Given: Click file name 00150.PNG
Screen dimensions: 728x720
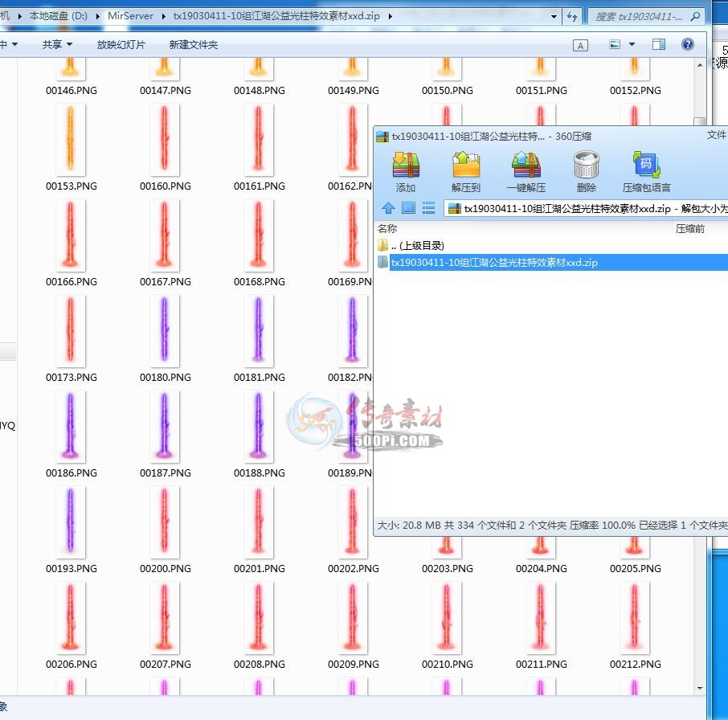Looking at the screenshot, I should [x=448, y=91].
